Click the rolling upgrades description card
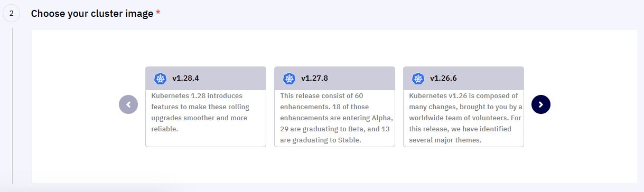The width and height of the screenshot is (644, 192). [x=206, y=118]
